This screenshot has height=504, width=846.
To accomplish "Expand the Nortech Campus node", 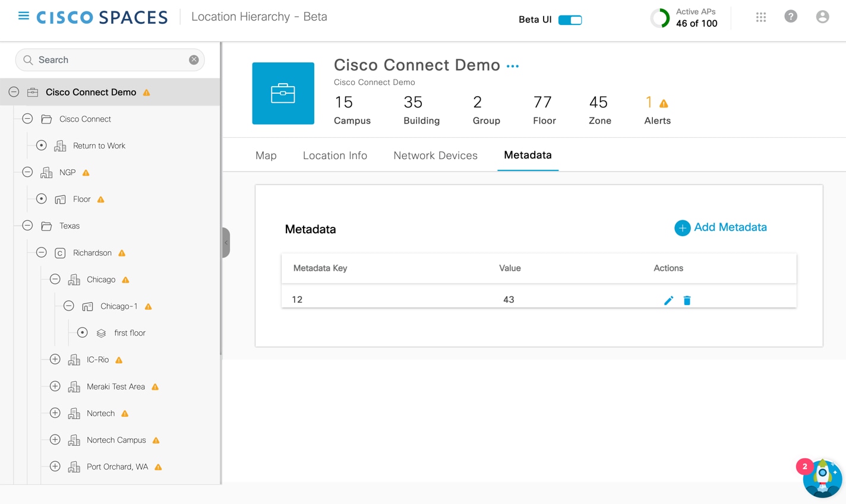I will point(55,439).
